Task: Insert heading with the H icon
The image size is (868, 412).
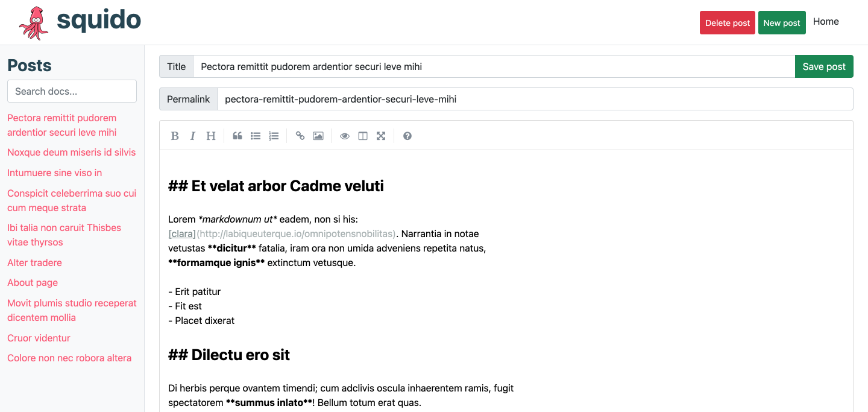Action: click(211, 136)
